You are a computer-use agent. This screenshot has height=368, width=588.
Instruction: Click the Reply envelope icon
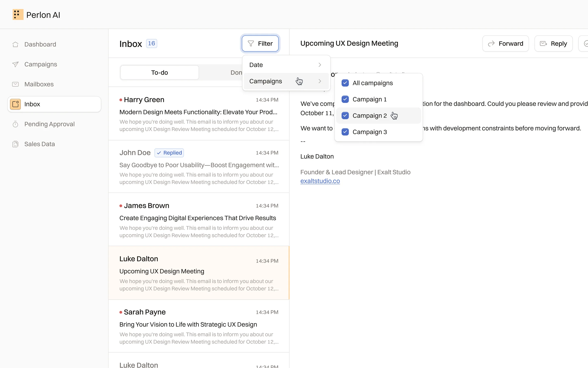tap(543, 44)
